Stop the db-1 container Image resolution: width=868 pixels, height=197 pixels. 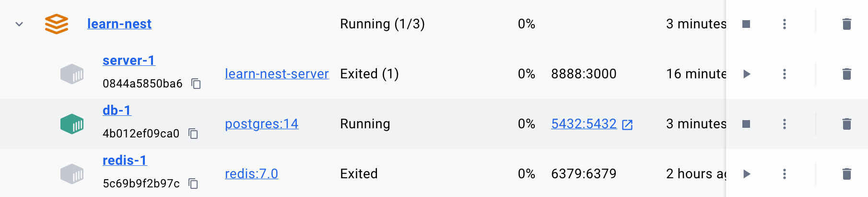click(x=746, y=124)
